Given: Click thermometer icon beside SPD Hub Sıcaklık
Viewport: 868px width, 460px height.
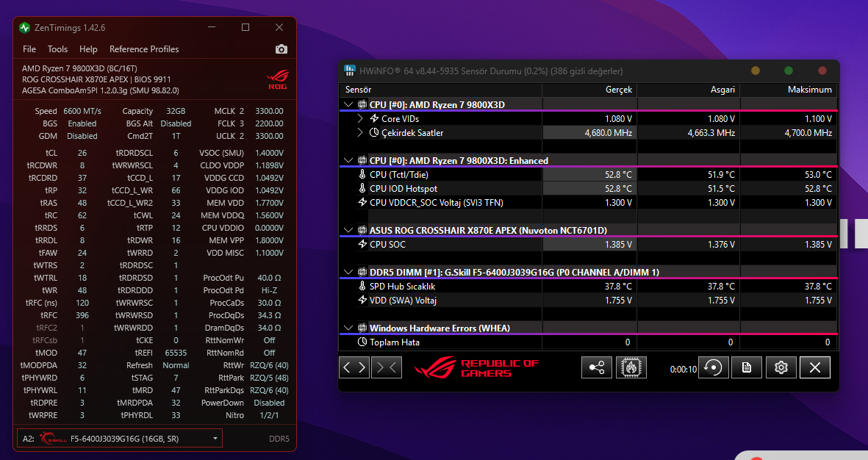Looking at the screenshot, I should [362, 286].
